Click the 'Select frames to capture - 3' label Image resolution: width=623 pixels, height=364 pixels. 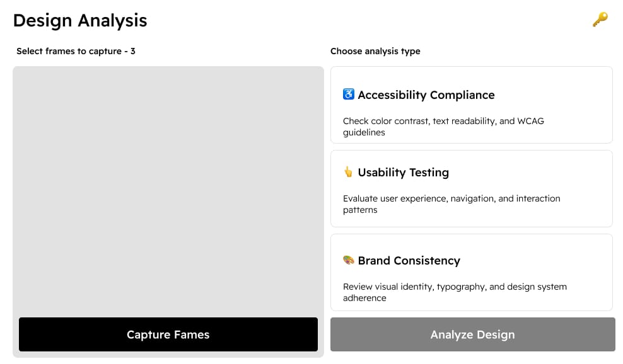point(76,51)
